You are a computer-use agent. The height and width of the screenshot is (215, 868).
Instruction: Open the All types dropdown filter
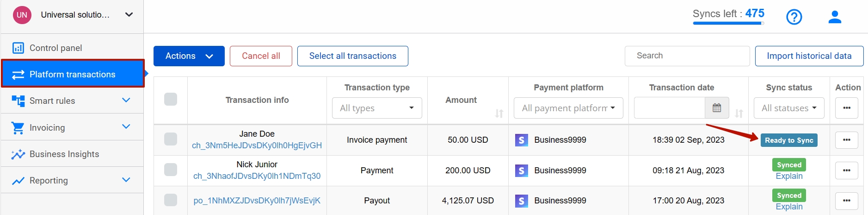377,108
